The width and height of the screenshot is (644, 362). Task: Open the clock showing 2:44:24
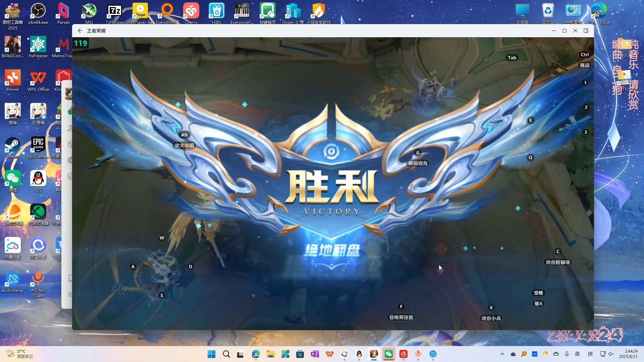[x=628, y=354]
